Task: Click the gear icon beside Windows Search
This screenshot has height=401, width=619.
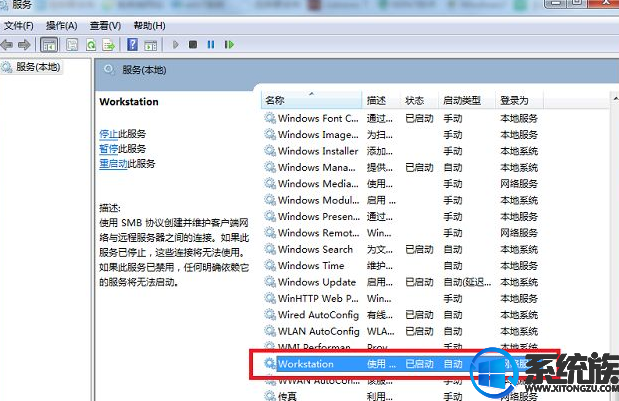Action: point(270,249)
